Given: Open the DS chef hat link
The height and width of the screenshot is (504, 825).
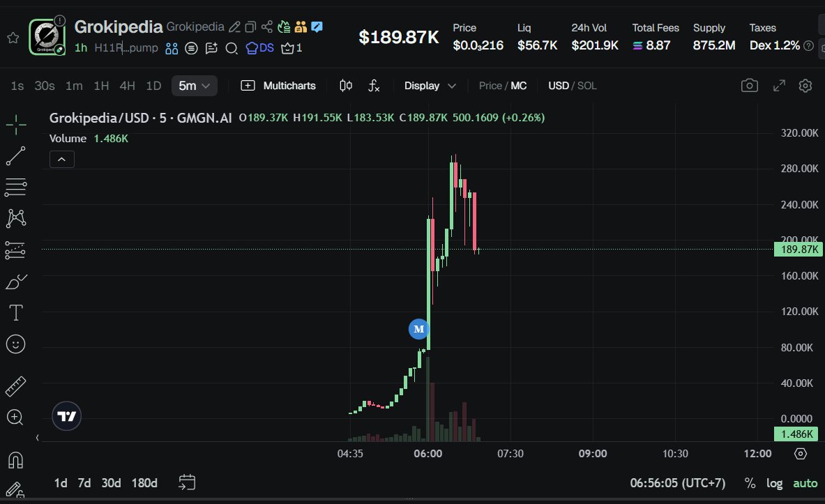Looking at the screenshot, I should point(260,48).
